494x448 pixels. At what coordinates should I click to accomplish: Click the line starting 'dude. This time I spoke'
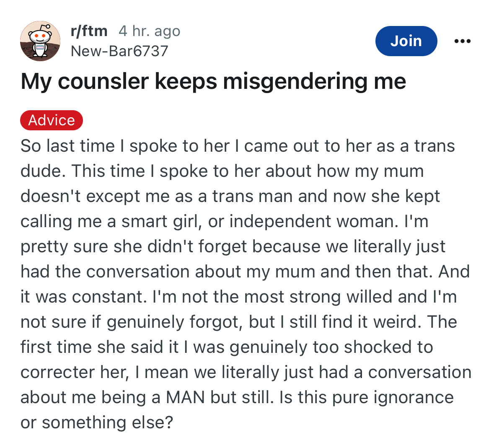point(222,171)
